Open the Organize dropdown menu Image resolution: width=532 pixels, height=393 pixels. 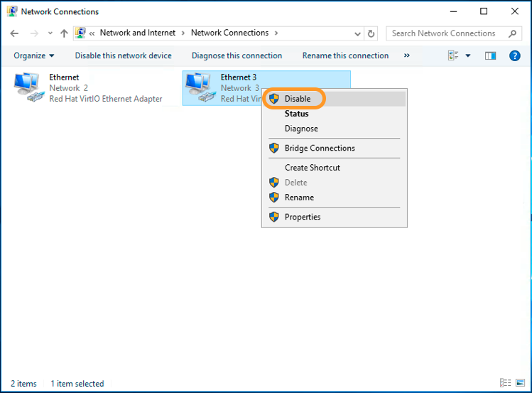(x=34, y=55)
